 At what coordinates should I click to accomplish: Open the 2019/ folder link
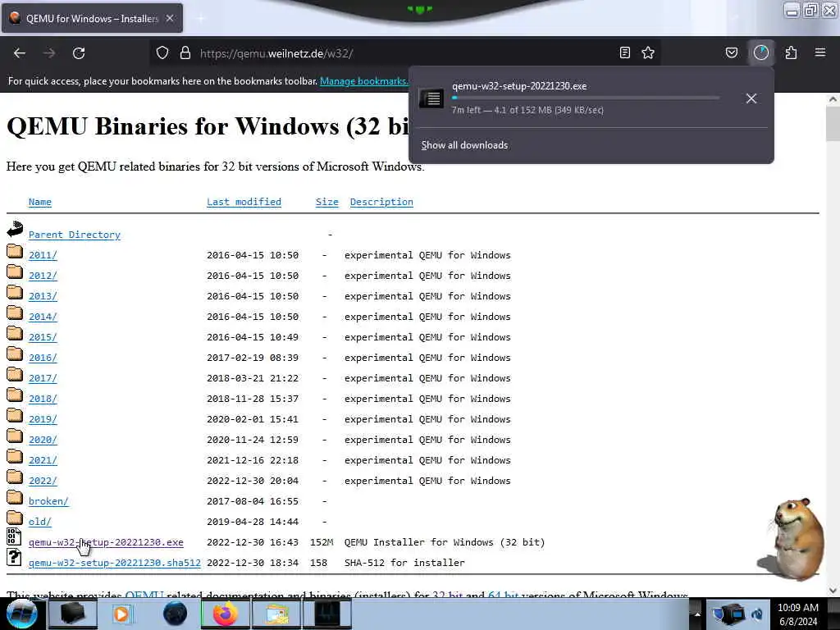point(43,419)
